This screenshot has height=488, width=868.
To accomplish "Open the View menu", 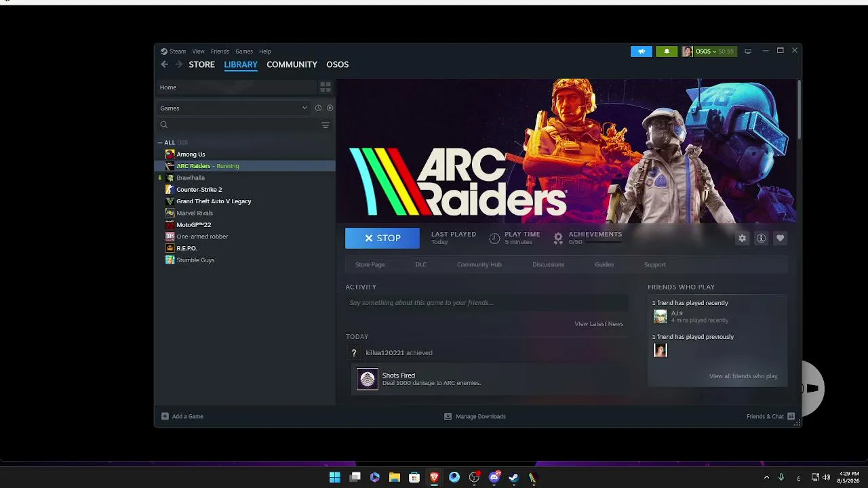I will (198, 52).
